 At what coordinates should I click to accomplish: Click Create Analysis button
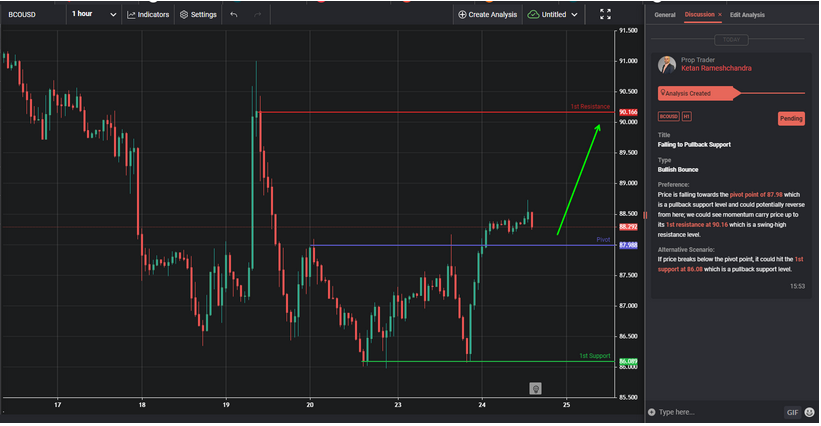[x=487, y=15]
